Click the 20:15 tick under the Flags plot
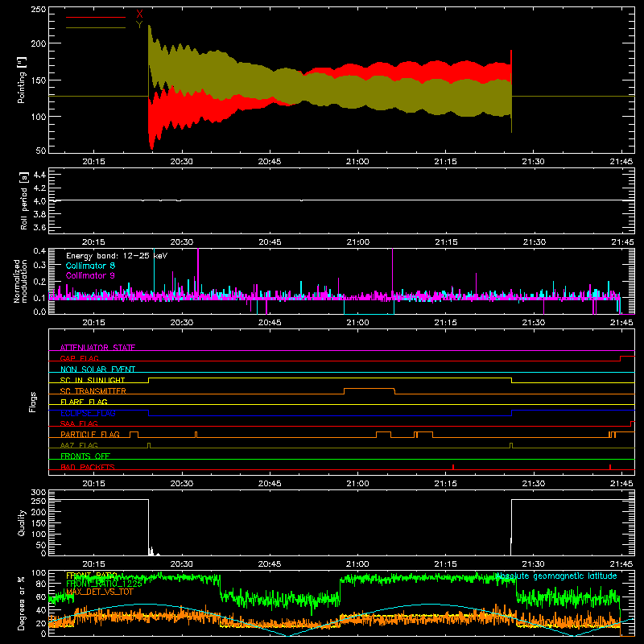The width and height of the screenshot is (644, 644). (x=93, y=484)
